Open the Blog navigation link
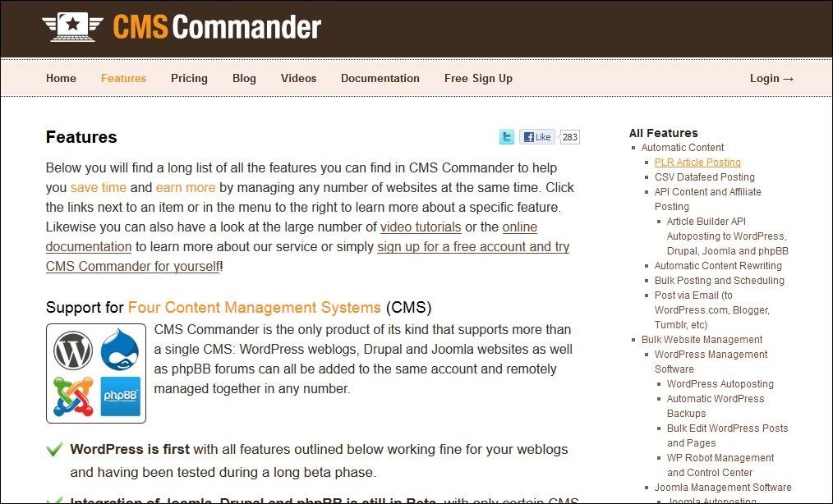833x504 pixels. click(244, 78)
